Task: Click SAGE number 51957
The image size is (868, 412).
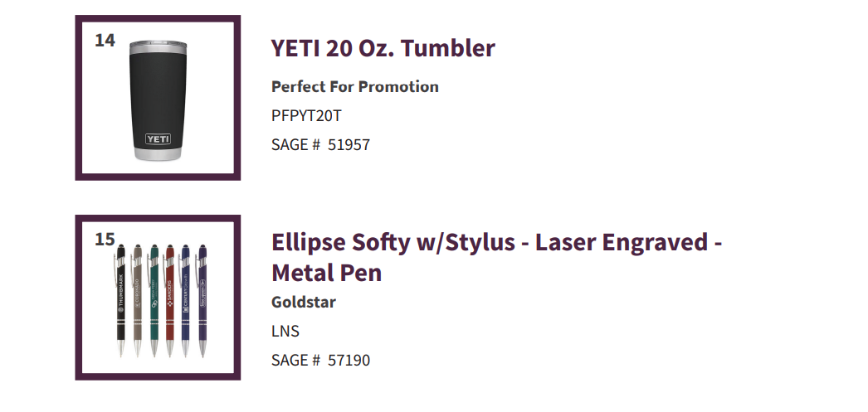Action: click(x=349, y=145)
